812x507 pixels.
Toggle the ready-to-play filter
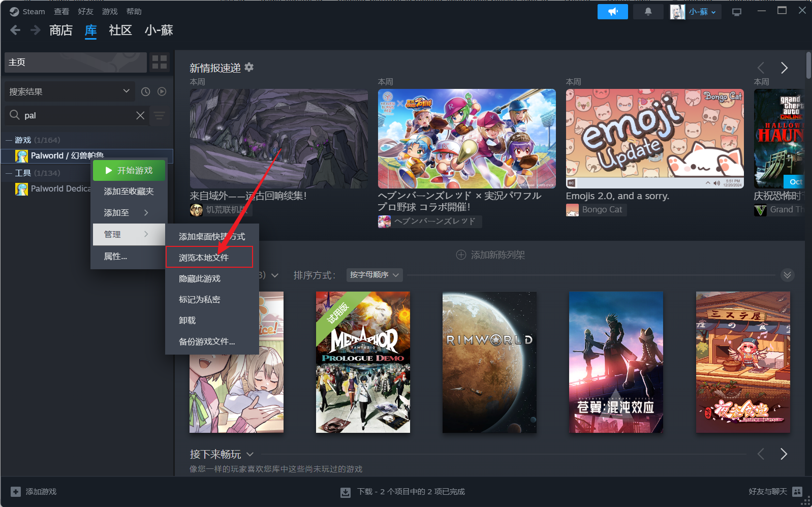click(x=162, y=92)
